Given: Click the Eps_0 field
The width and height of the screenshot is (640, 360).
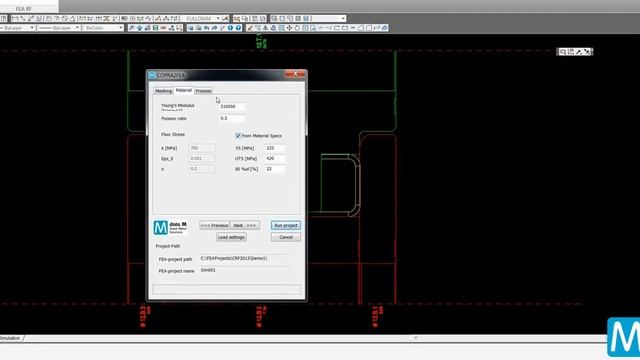Looking at the screenshot, I should click(x=202, y=158).
